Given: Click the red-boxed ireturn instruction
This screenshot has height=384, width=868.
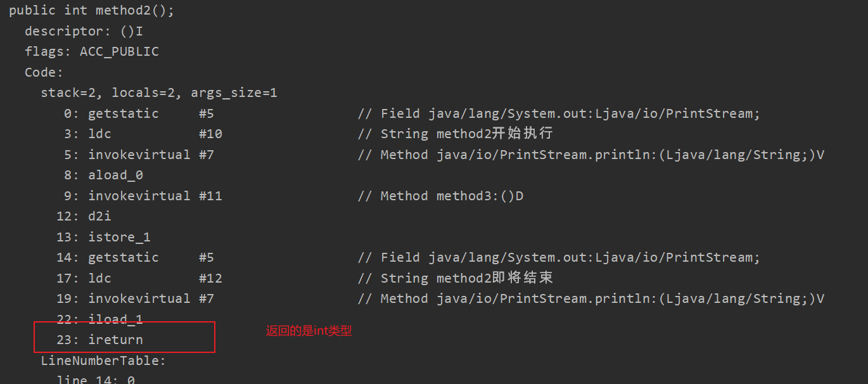Looking at the screenshot, I should point(115,340).
